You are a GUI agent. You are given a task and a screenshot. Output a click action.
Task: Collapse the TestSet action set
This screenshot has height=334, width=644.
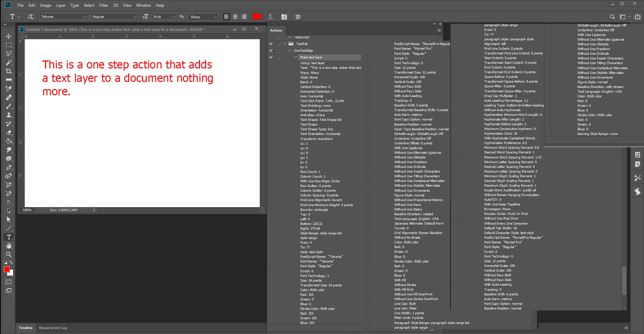[285, 44]
